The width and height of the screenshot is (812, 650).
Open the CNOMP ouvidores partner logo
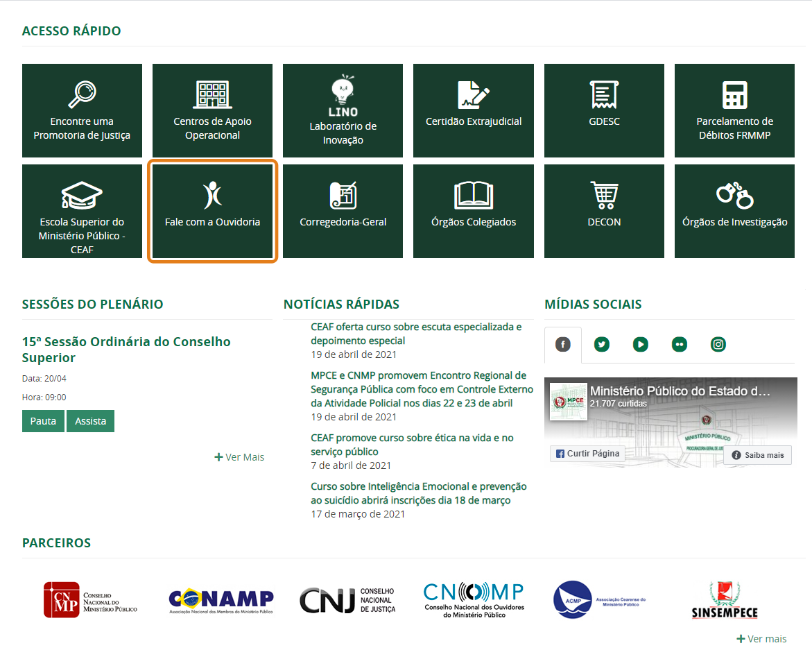point(474,600)
